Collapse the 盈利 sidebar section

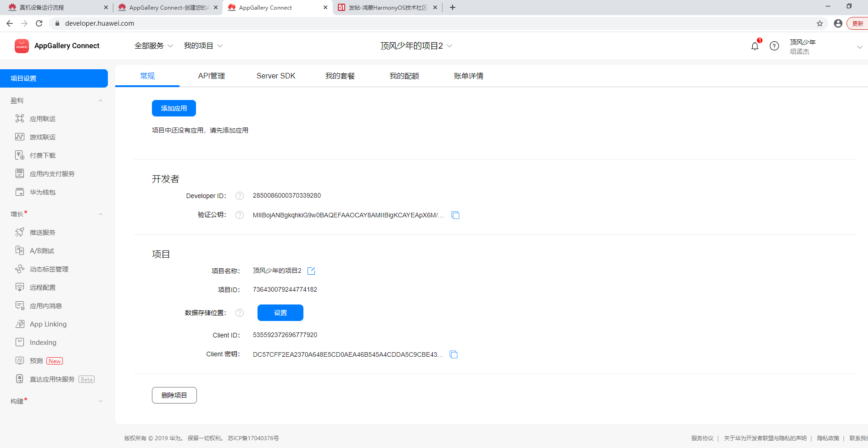coord(101,100)
